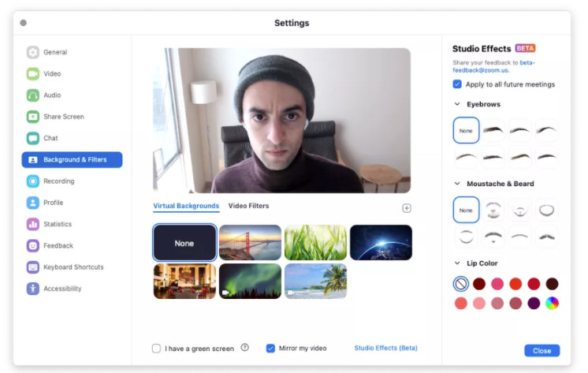Open Audio settings headphone icon
Viewport: 588px width, 373px height.
[33, 95]
